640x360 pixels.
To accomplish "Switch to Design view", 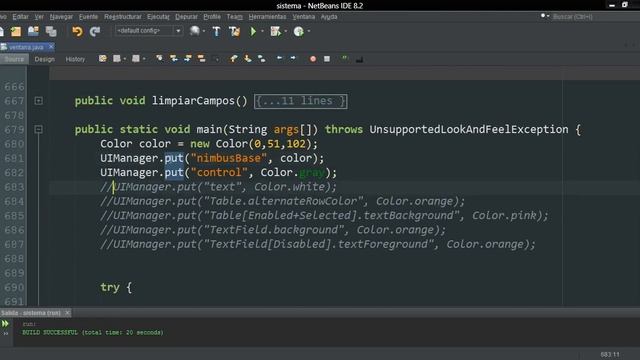I will 44,59.
